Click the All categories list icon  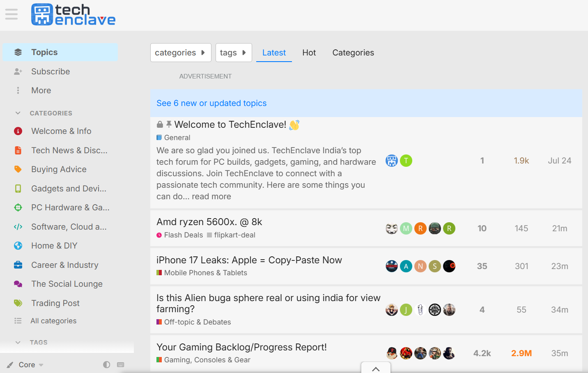pos(18,321)
